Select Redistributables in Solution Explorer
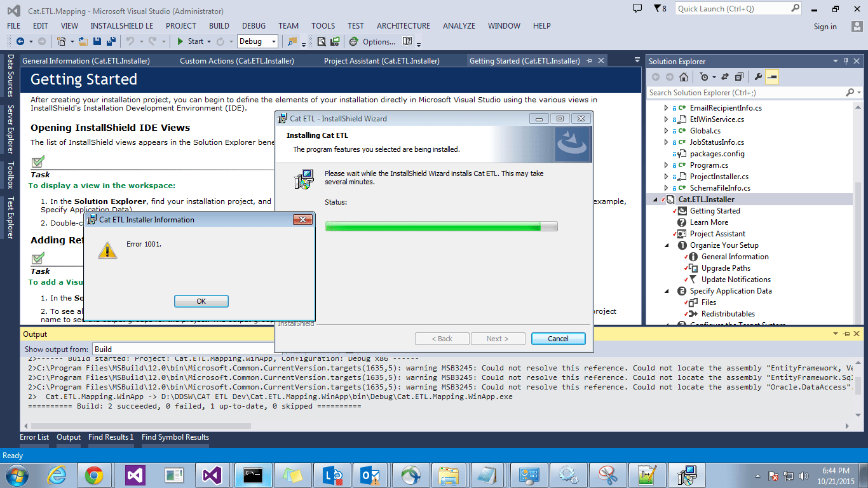This screenshot has height=488, width=868. (x=728, y=314)
